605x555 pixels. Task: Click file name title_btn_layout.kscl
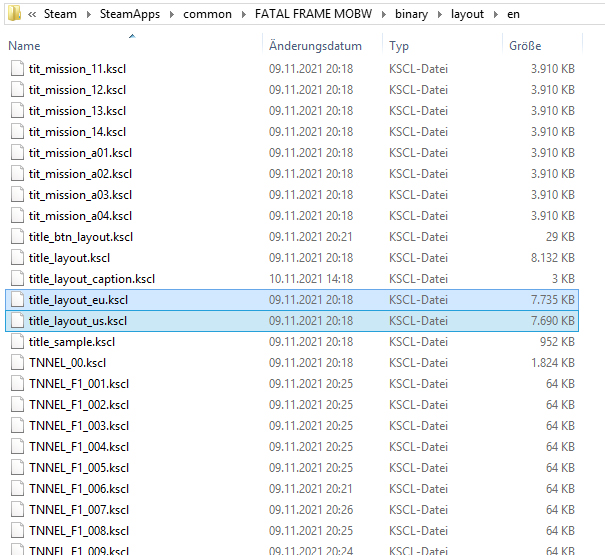click(x=81, y=237)
